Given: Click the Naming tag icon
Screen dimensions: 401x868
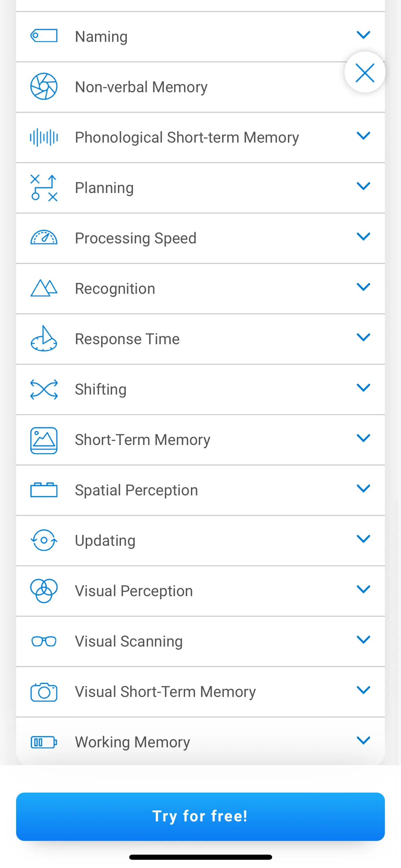Looking at the screenshot, I should [x=44, y=36].
